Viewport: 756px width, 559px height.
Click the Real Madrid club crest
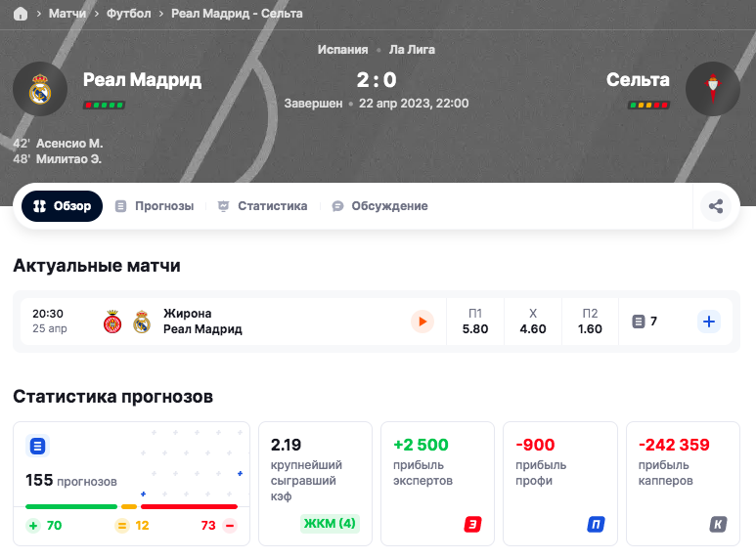[x=39, y=89]
